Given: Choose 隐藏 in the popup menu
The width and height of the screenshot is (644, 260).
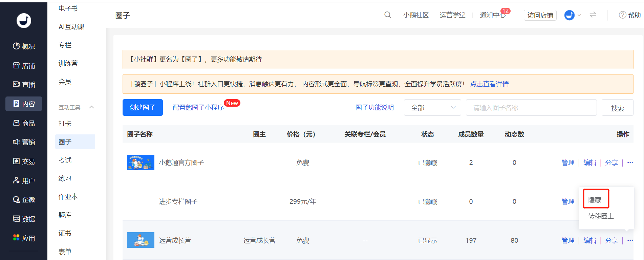Looking at the screenshot, I should 595,200.
